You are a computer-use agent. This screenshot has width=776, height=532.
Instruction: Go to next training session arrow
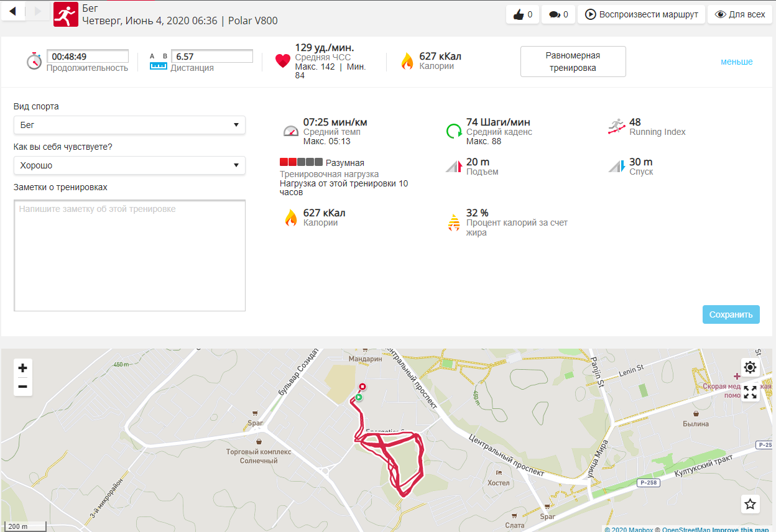(37, 11)
